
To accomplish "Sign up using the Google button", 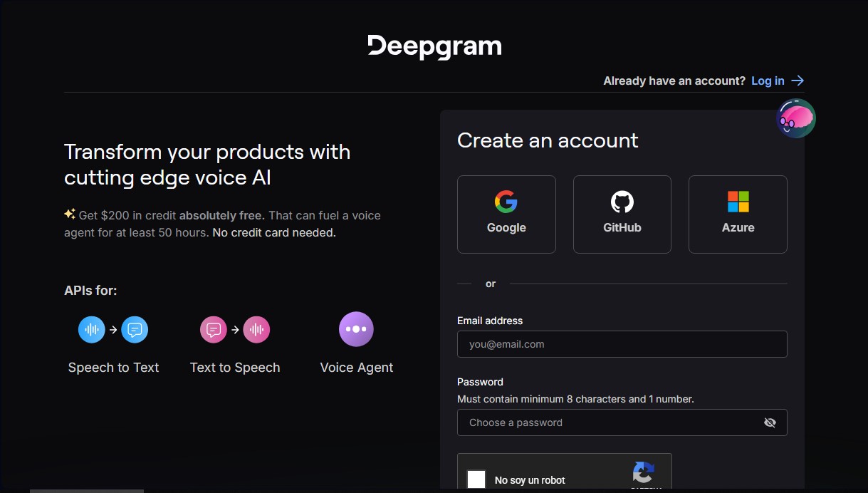I will [506, 214].
